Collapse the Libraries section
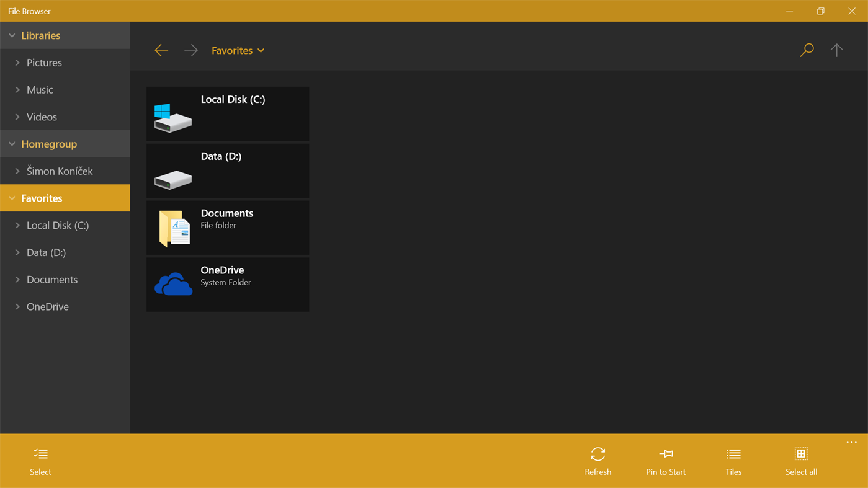The width and height of the screenshot is (868, 488). tap(11, 35)
